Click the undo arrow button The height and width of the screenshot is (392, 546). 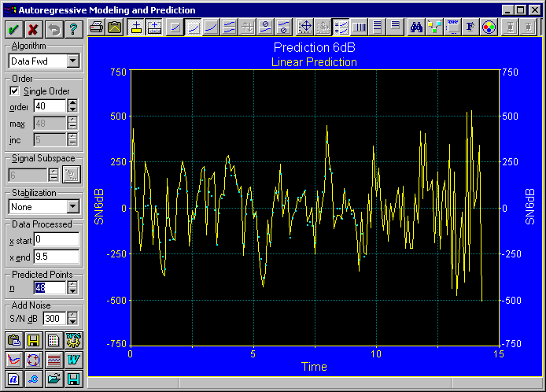click(53, 29)
